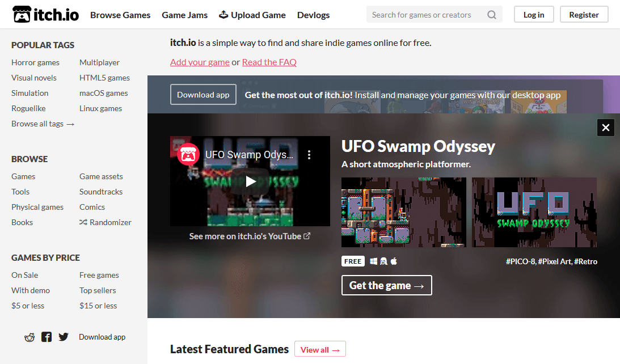
Task: Play the UFO Swamp Odyssey video
Action: [x=251, y=181]
